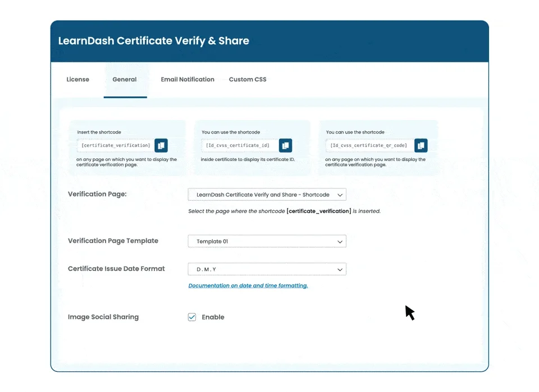Select the [certificate_verification] shortcode text field
The width and height of the screenshot is (539, 392).
[111, 145]
